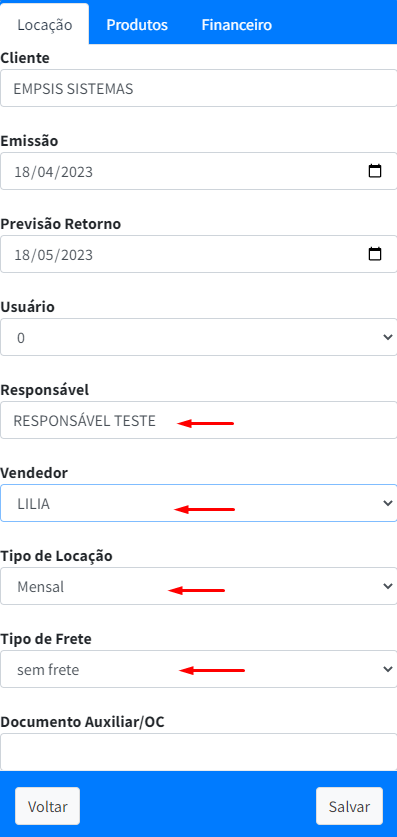Focus the Documento Auxiliar/OC input
Viewport: 397px width, 837px height.
[x=198, y=752]
